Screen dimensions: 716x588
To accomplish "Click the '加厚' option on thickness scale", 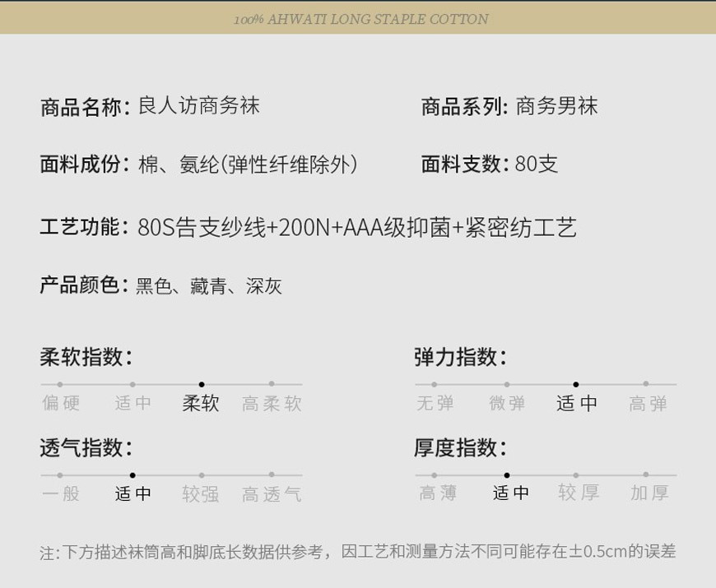I will pyautogui.click(x=650, y=493).
